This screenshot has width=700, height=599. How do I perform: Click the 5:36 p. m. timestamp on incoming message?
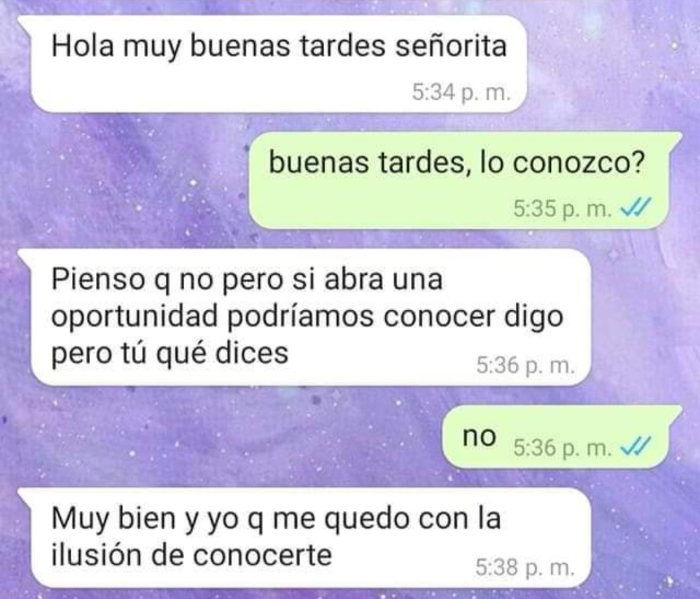pyautogui.click(x=525, y=365)
